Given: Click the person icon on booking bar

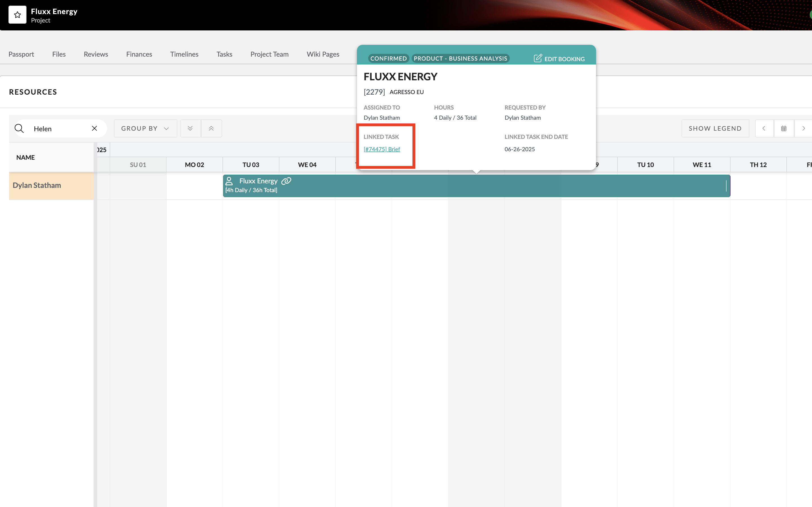Looking at the screenshot, I should [229, 181].
